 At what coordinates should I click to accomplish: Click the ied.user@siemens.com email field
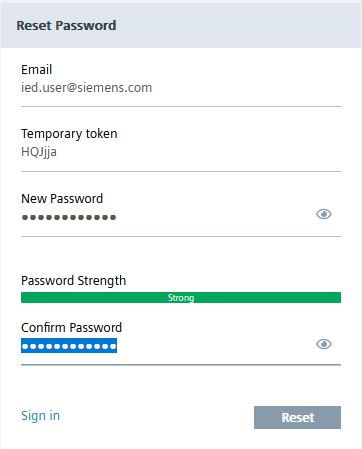pyautogui.click(x=181, y=88)
